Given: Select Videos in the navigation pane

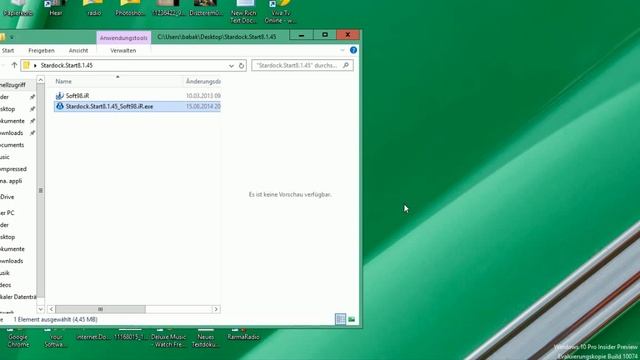Looking at the screenshot, I should pyautogui.click(x=6, y=285).
